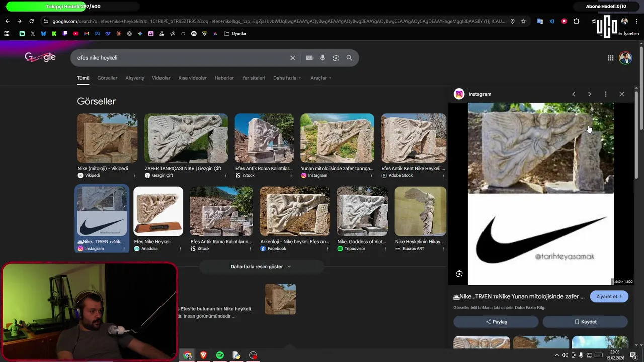
Task: Open the Google Translate extension icon
Action: 540,21
